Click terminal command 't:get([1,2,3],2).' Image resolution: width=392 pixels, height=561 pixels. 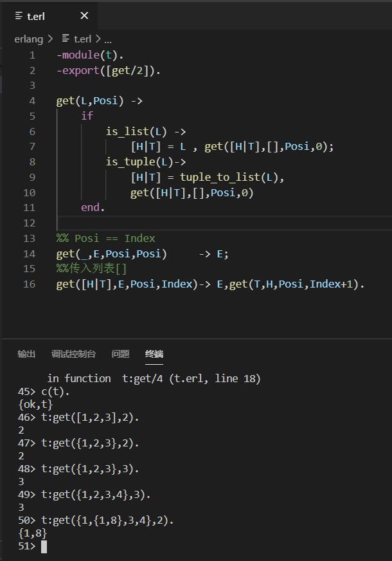[90, 417]
